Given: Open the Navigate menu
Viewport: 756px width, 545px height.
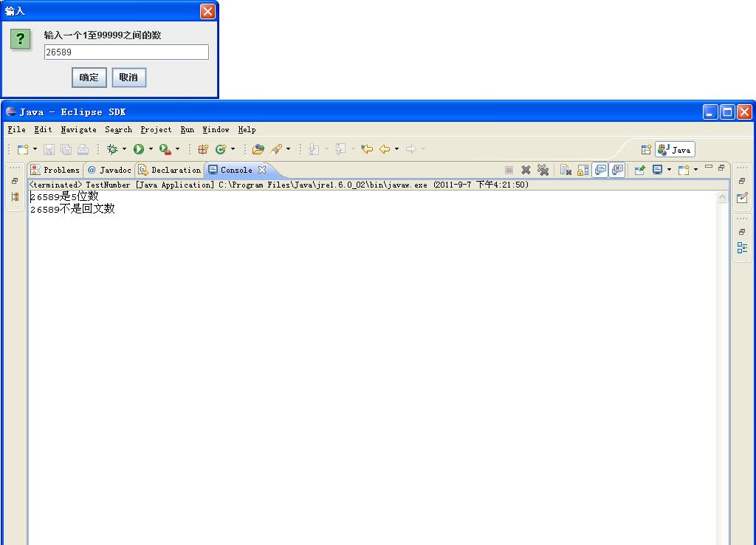Looking at the screenshot, I should click(78, 129).
